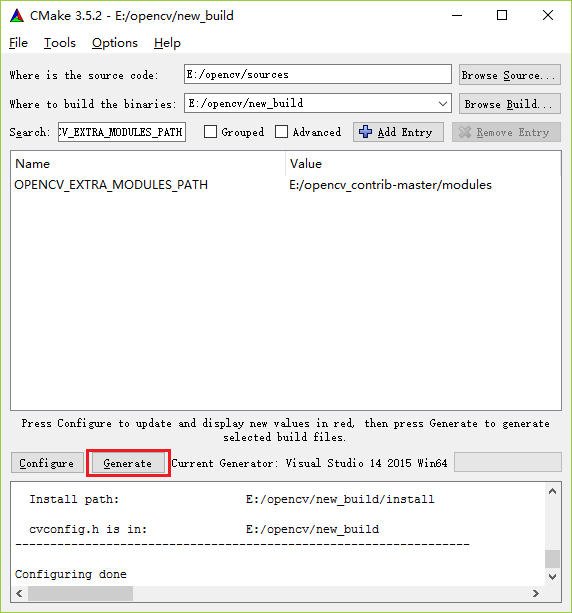Viewport: 572px width, 613px height.
Task: Click the Configuring done log line
Action: click(x=71, y=574)
